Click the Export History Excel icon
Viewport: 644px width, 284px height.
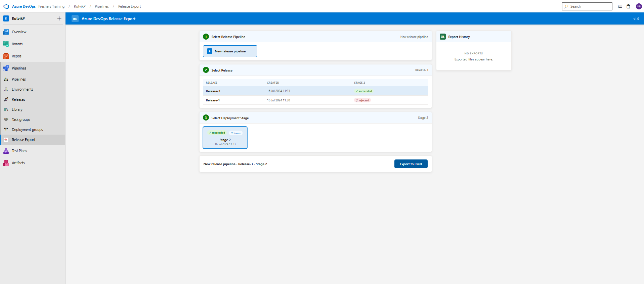click(443, 37)
